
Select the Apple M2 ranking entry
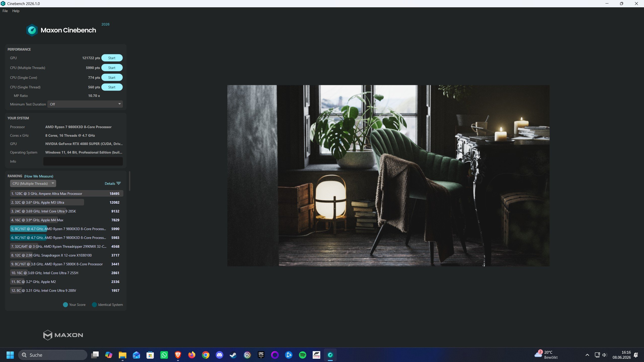(67, 282)
